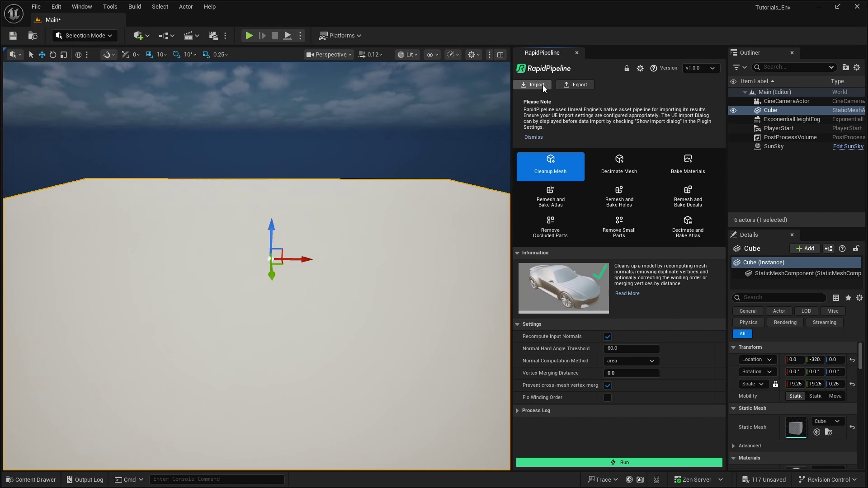Select the Remove Occluded Parts operation
This screenshot has width=868, height=488.
coord(550,226)
